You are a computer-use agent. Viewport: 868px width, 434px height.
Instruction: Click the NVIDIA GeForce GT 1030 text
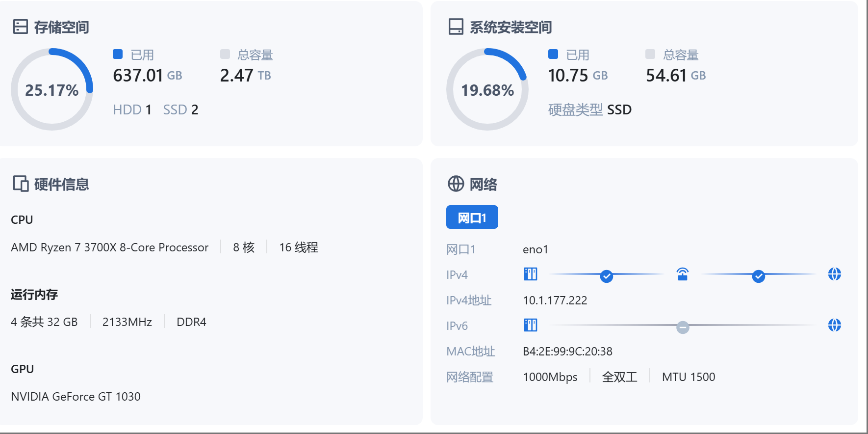[76, 397]
